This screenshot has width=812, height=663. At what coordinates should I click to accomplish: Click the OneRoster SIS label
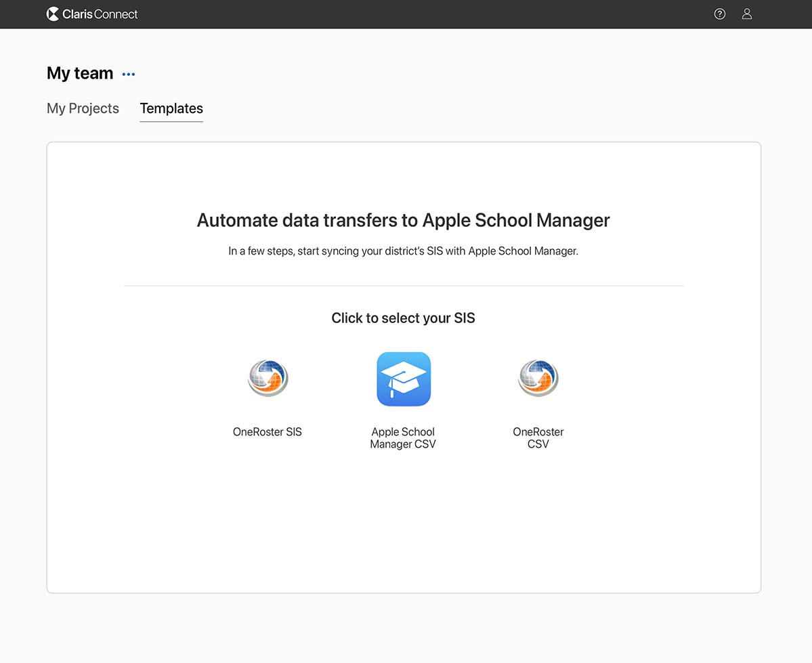[268, 431]
